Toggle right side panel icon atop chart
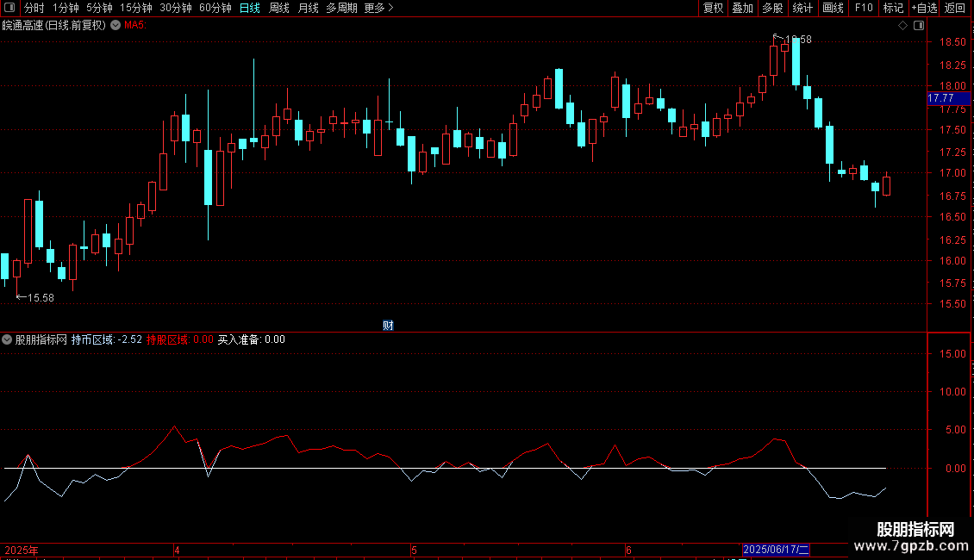The height and width of the screenshot is (560, 974). point(919,26)
